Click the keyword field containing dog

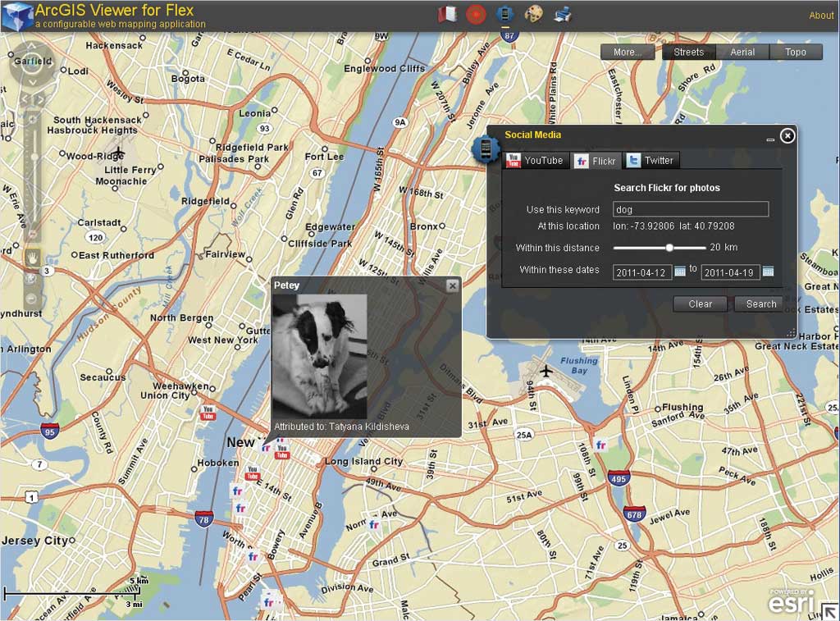coord(691,209)
